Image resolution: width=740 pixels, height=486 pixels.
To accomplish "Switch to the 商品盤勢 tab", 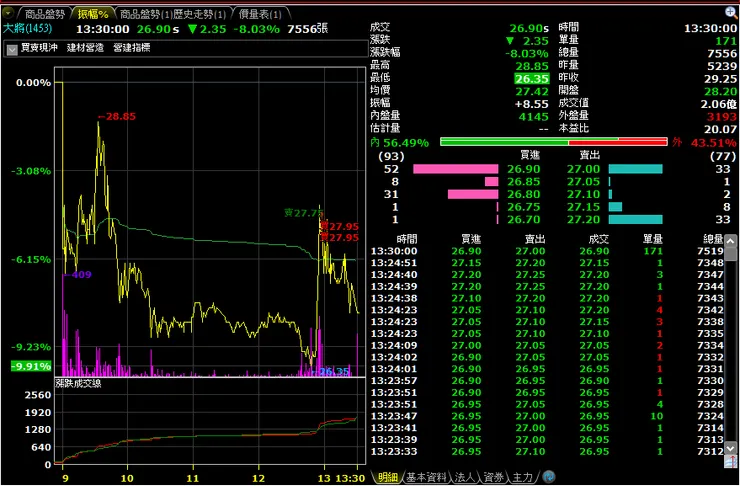I will point(44,14).
